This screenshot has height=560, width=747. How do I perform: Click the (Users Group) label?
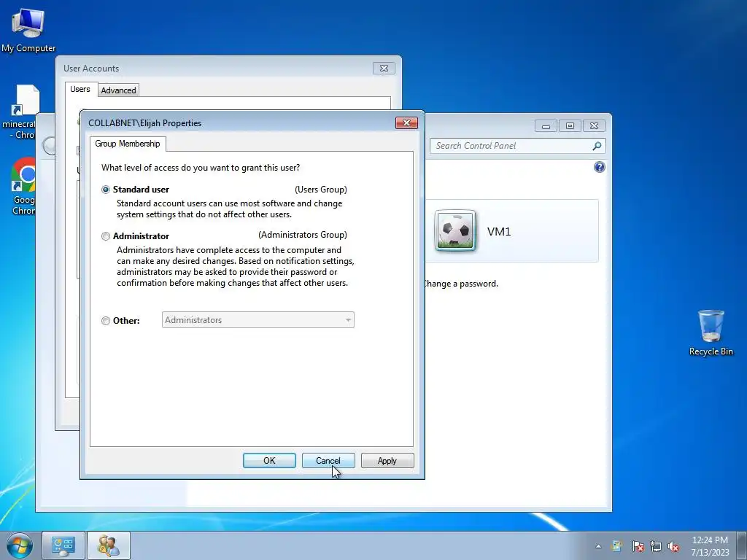point(321,190)
